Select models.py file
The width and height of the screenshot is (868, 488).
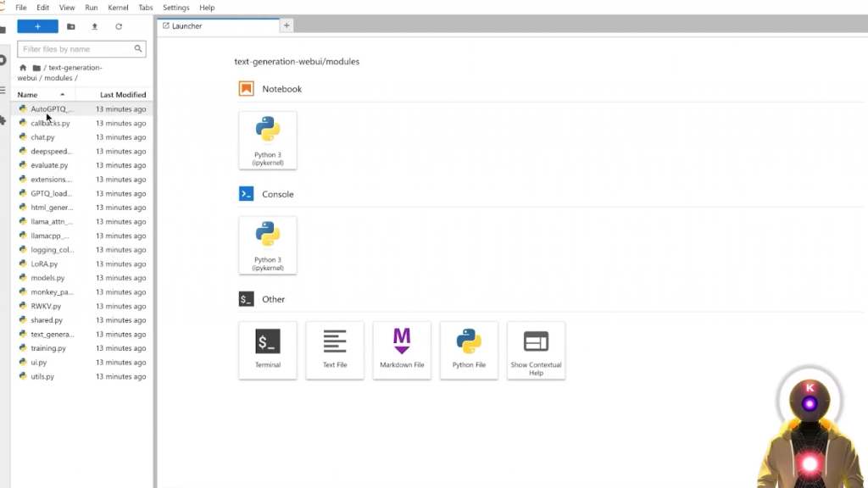[x=82, y=278]
